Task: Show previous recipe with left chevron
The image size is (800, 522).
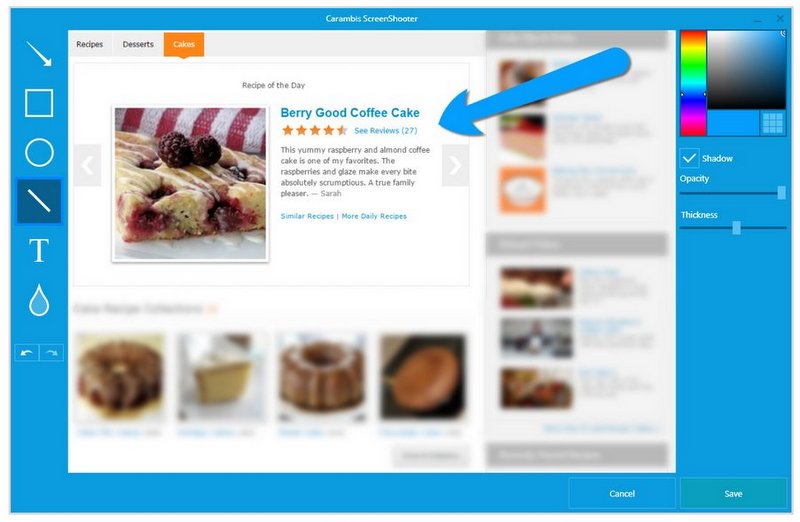Action: point(87,165)
